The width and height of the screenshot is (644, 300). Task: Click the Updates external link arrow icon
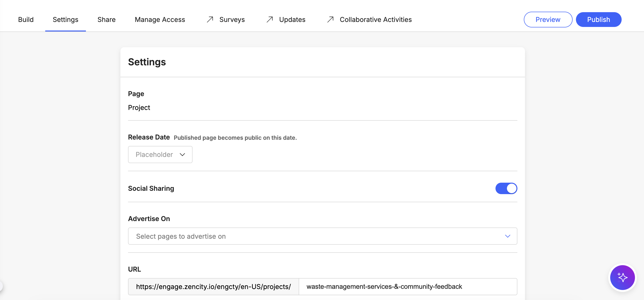[269, 19]
